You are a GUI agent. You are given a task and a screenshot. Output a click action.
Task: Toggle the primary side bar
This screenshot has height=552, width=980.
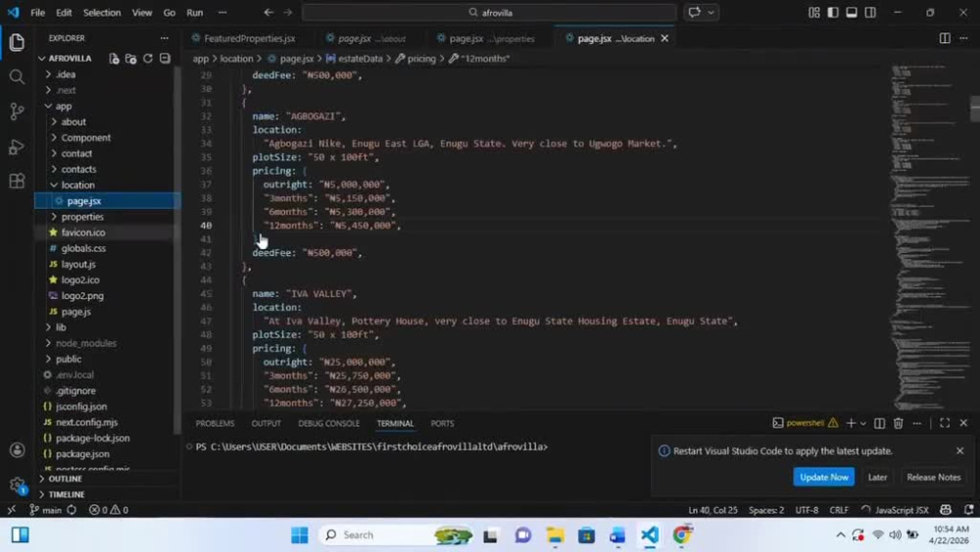832,13
